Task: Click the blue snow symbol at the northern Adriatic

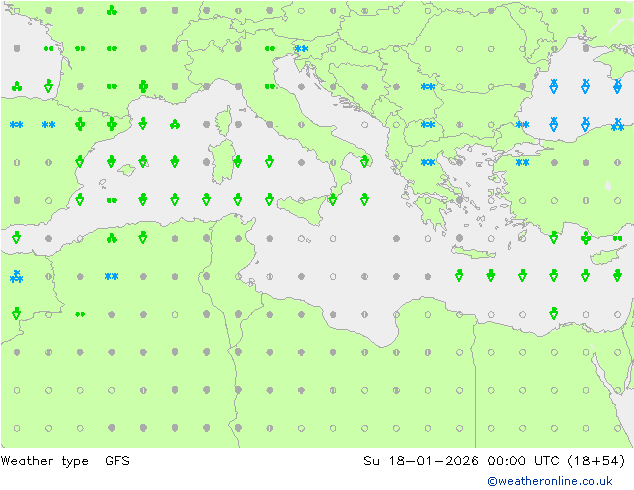Action: pyautogui.click(x=301, y=49)
